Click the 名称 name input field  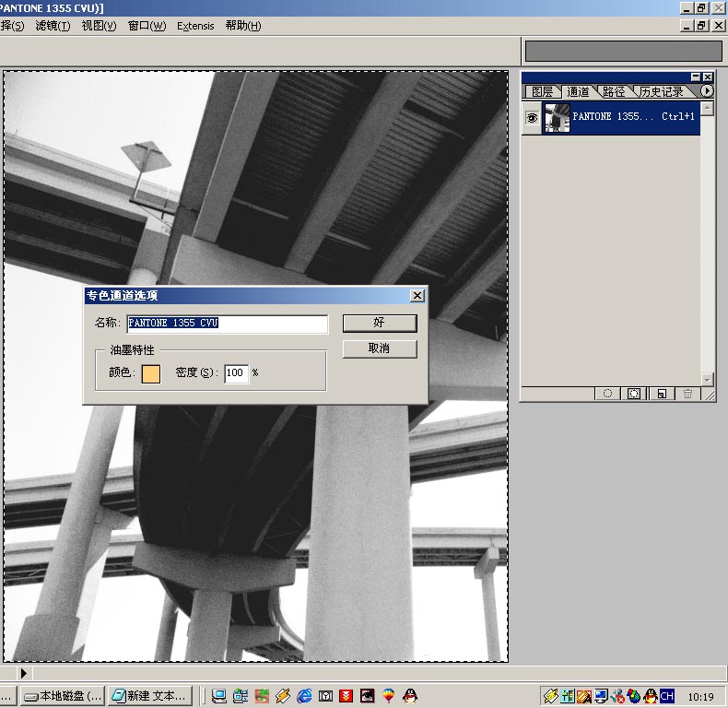point(228,324)
